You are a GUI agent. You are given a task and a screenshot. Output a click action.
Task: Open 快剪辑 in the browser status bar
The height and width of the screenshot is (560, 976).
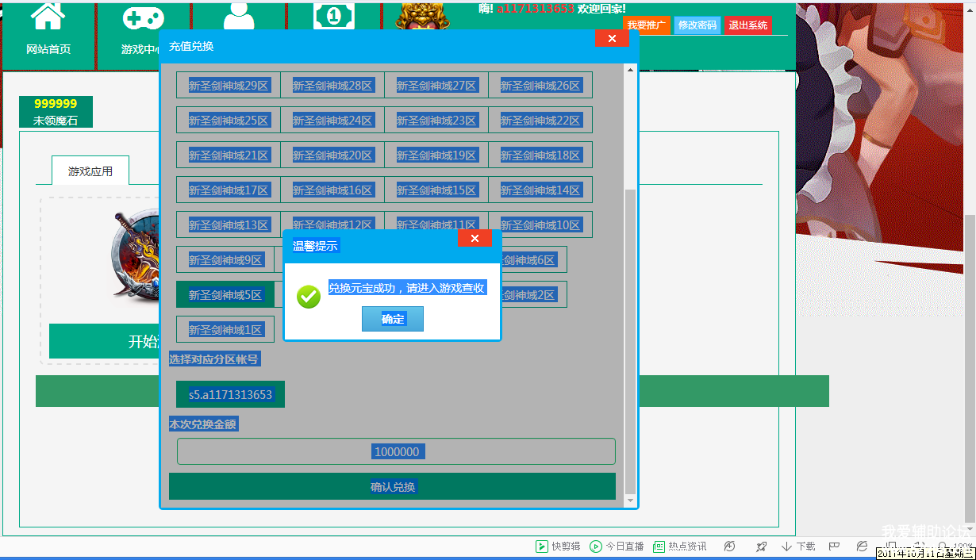[x=558, y=547]
